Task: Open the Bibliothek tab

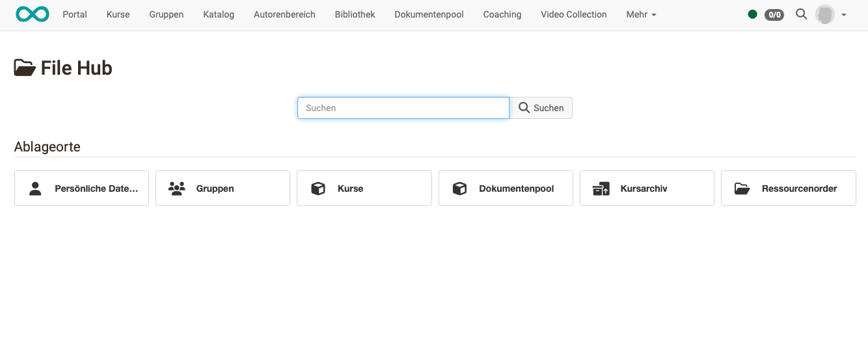Action: coord(355,14)
